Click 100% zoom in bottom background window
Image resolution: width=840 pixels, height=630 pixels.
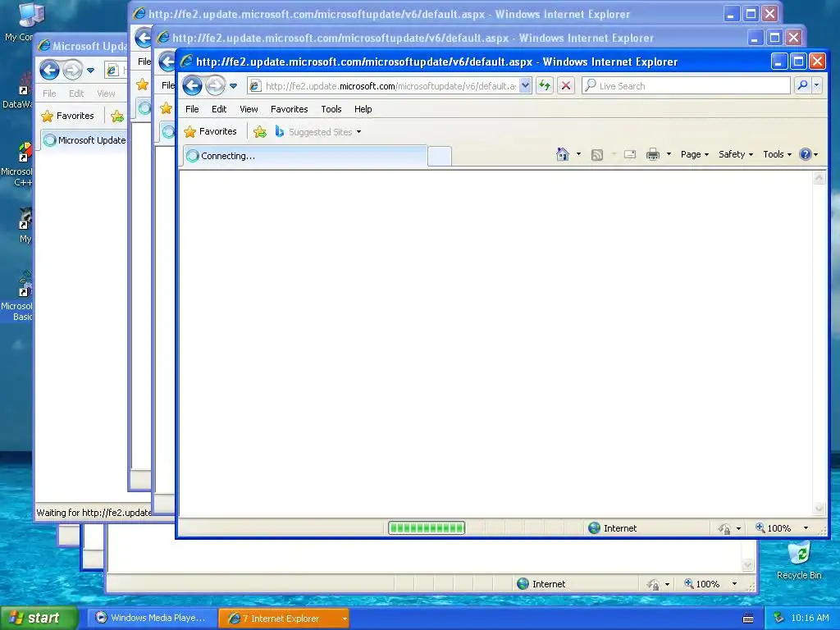point(702,584)
